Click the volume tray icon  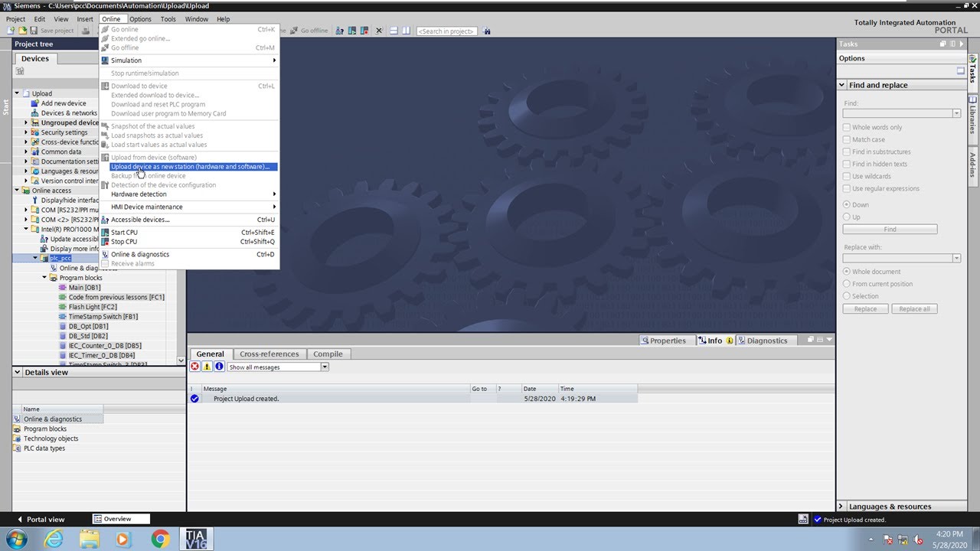tap(917, 540)
